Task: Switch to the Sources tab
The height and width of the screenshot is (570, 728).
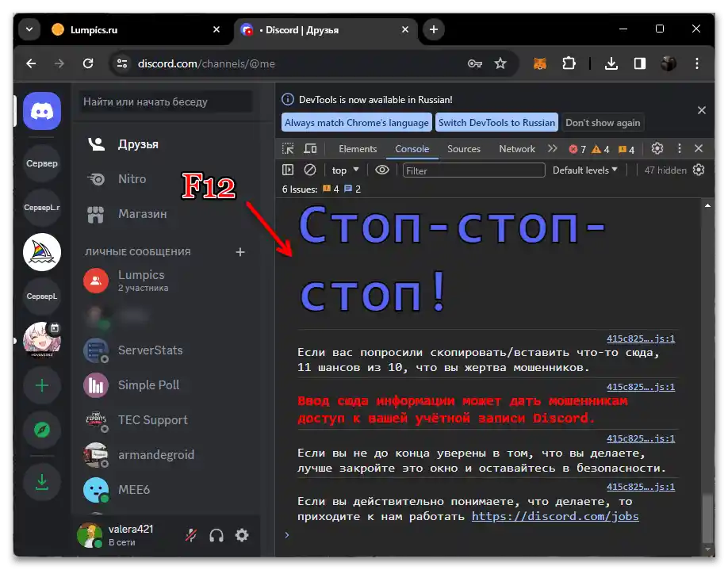Action: coord(463,149)
